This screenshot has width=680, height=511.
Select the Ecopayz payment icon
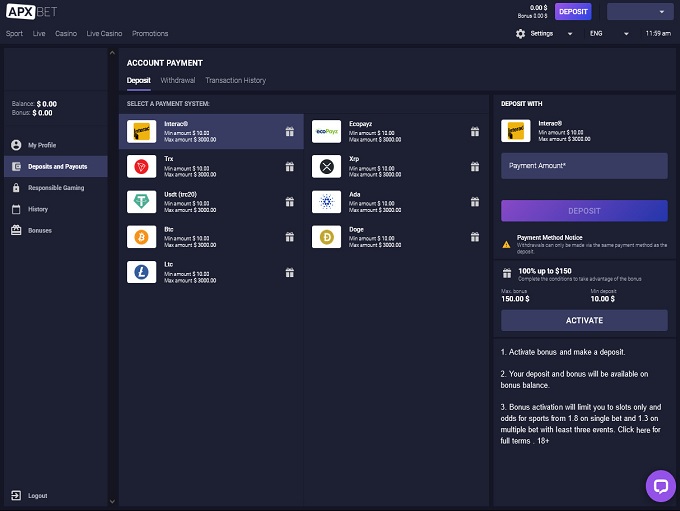click(327, 131)
